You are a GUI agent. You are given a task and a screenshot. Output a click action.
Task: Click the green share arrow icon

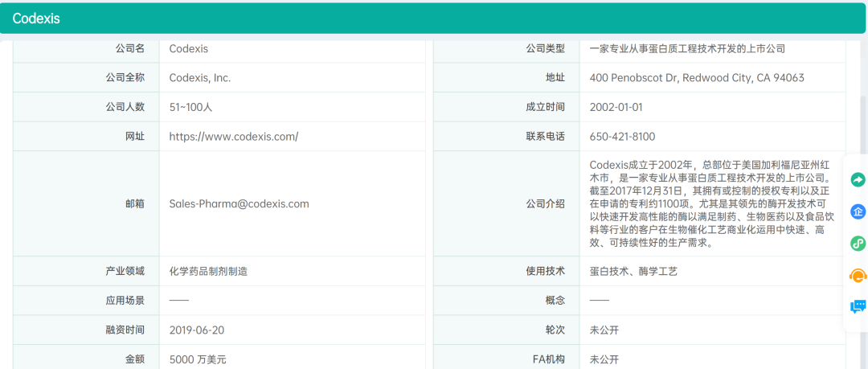(x=858, y=180)
